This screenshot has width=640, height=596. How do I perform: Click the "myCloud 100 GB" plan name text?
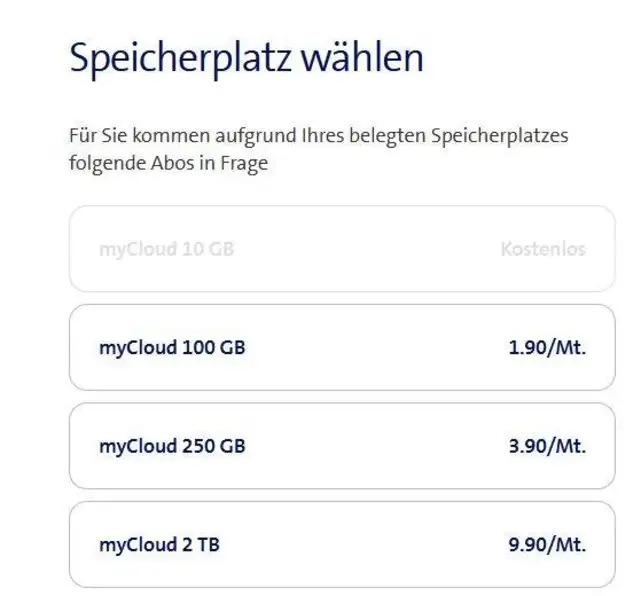(x=172, y=348)
